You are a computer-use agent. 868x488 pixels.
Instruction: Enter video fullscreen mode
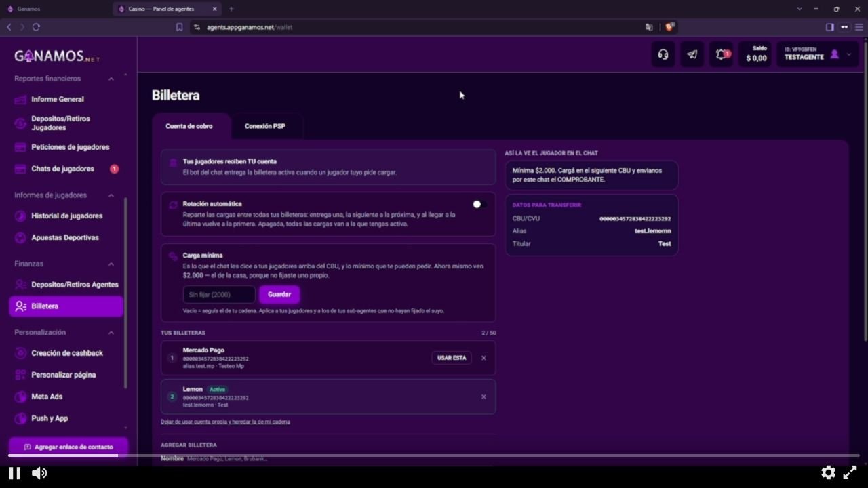tap(850, 472)
